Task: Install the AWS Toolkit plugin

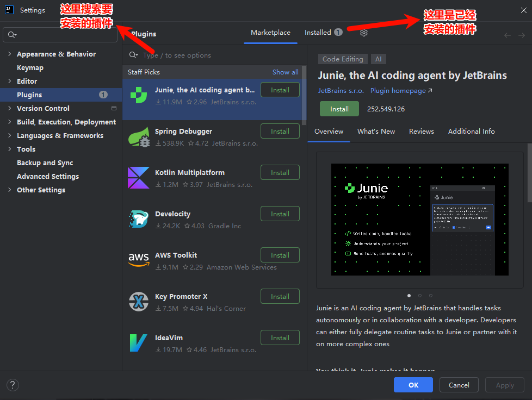Action: click(280, 255)
